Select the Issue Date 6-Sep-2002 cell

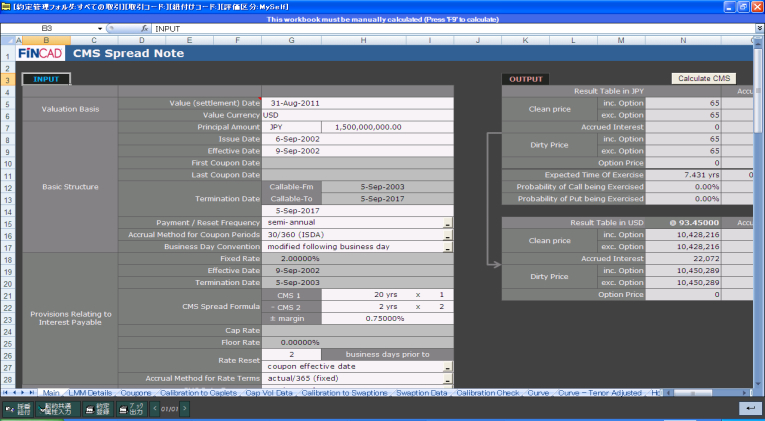tap(358, 139)
